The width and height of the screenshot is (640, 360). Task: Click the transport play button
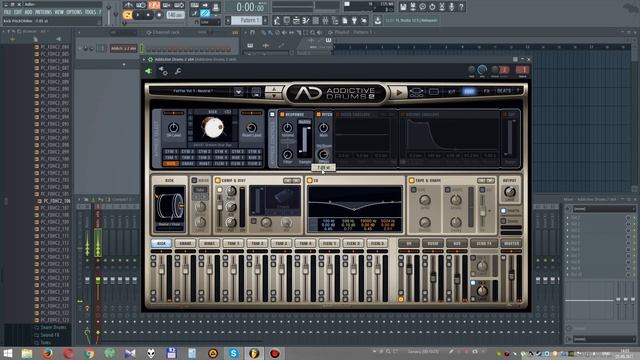(x=139, y=15)
